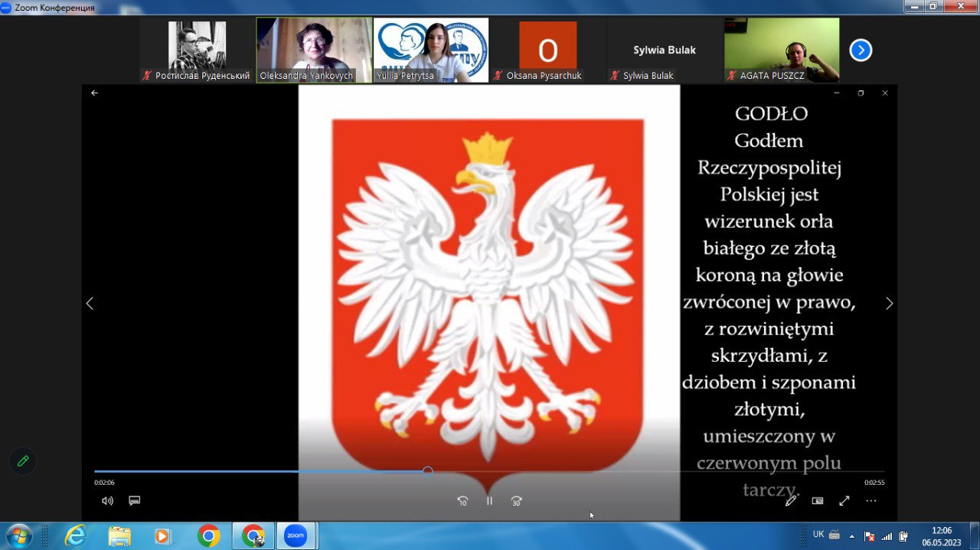The image size is (980, 550).
Task: Go to next item with right chevron
Action: (889, 304)
